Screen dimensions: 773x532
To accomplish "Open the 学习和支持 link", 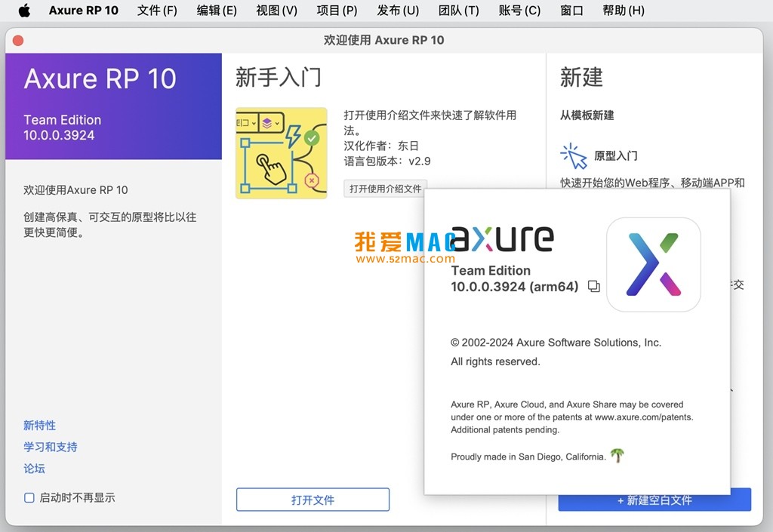I will point(51,447).
